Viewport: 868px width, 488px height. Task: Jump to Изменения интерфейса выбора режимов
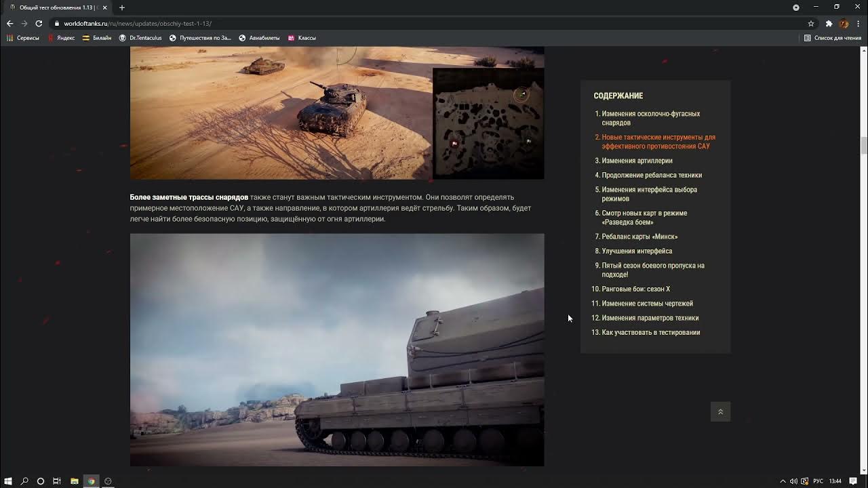click(x=649, y=194)
